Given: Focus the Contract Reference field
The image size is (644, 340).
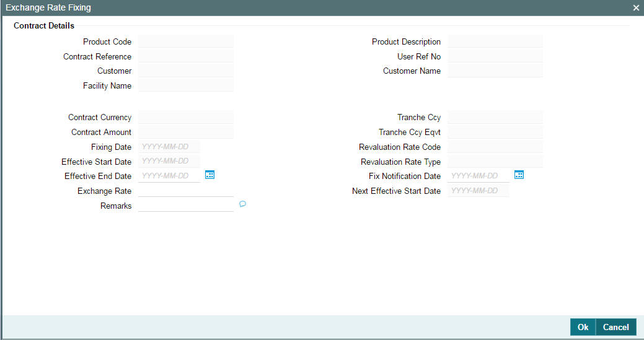Looking at the screenshot, I should click(x=186, y=56).
